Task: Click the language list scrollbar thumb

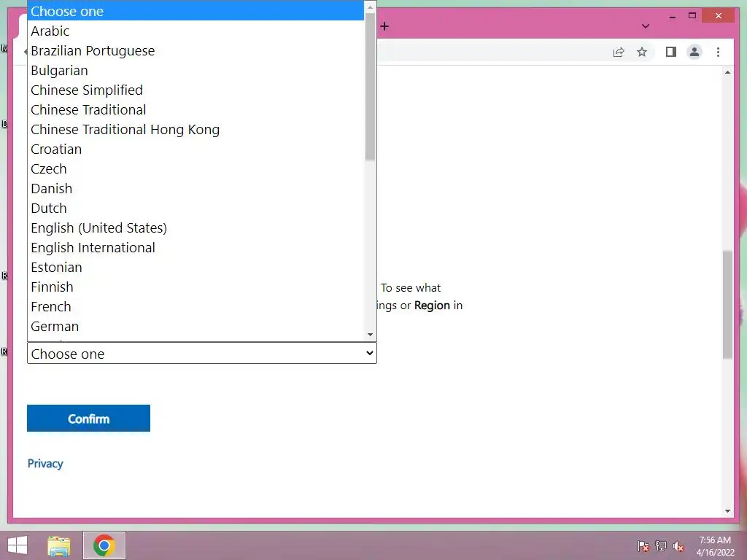Action: [370, 86]
